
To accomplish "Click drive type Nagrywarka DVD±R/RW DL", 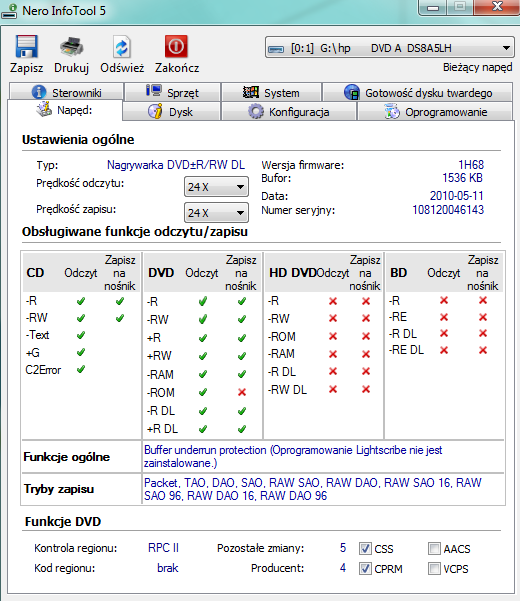I will click(x=176, y=165).
